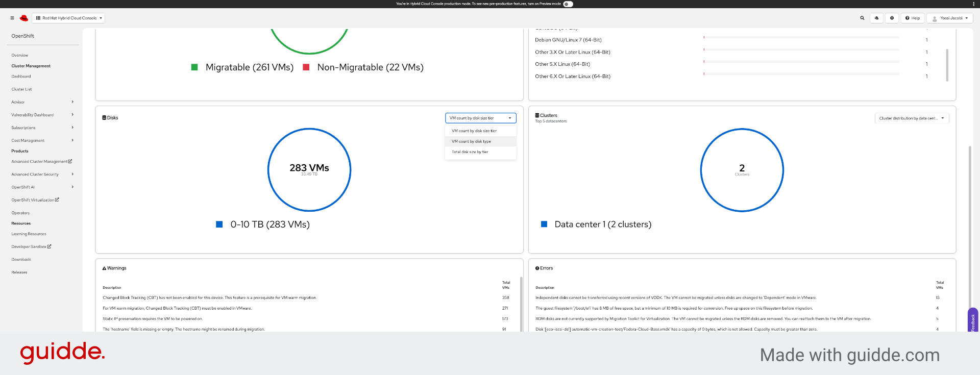Screen dimensions: 980x375
Task: Expand the Subscriptions section
Action: pyautogui.click(x=43, y=128)
